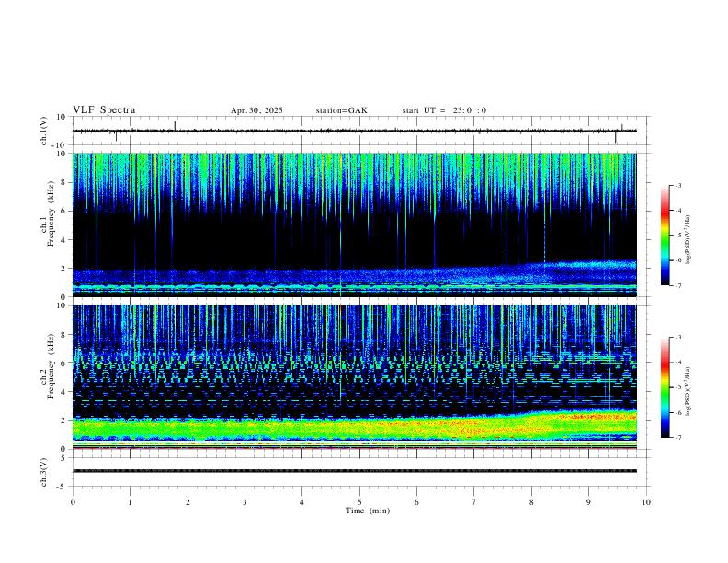Click the 'ch.1(V)' waveform axis label
Image resolution: width=728 pixels, height=563 pixels.
pos(43,131)
